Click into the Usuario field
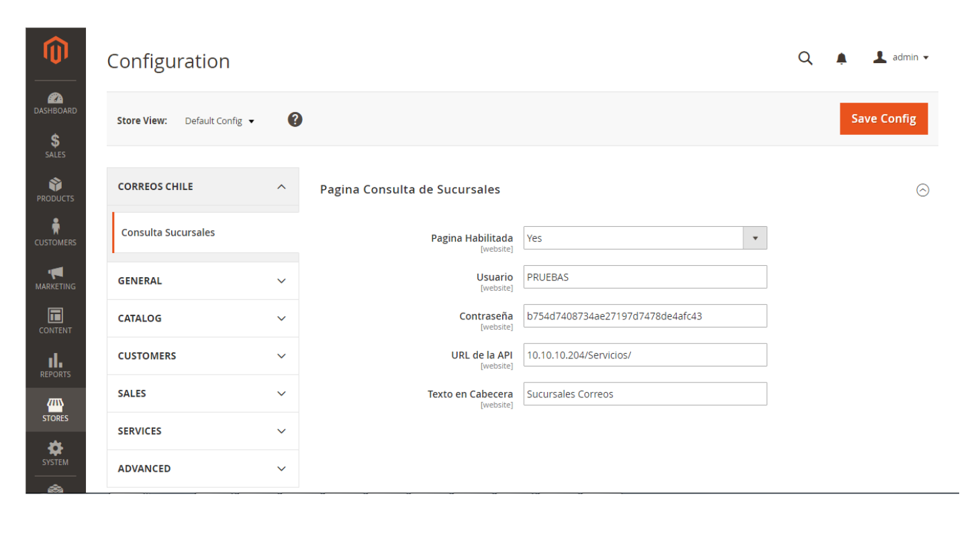This screenshot has width=980, height=545. [645, 277]
